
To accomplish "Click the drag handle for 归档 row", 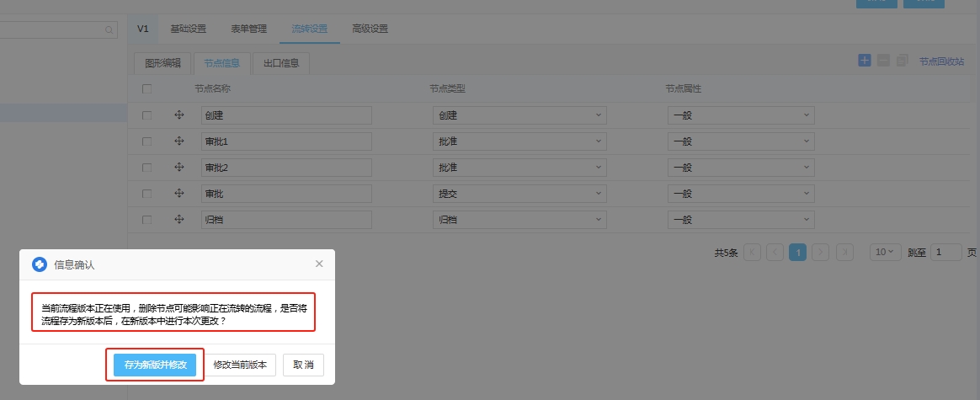I will tap(178, 220).
